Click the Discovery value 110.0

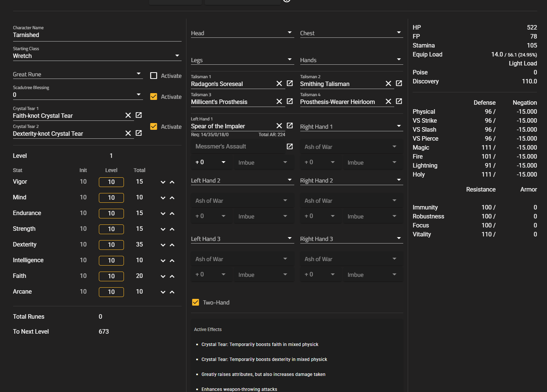pos(529,81)
